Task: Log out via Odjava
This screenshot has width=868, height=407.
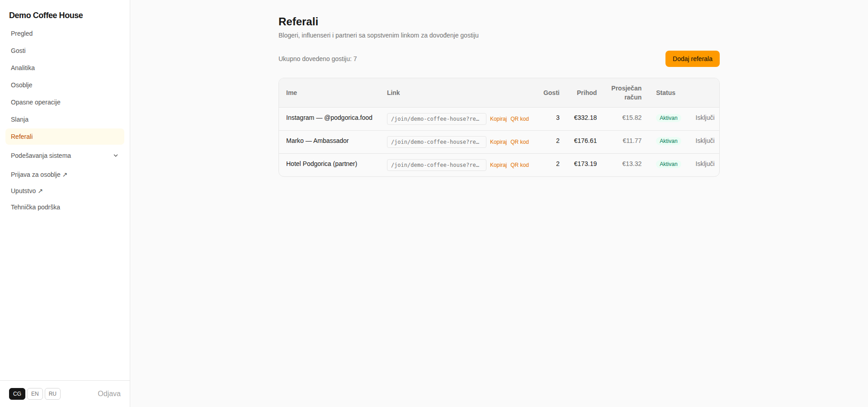Action: click(x=109, y=394)
